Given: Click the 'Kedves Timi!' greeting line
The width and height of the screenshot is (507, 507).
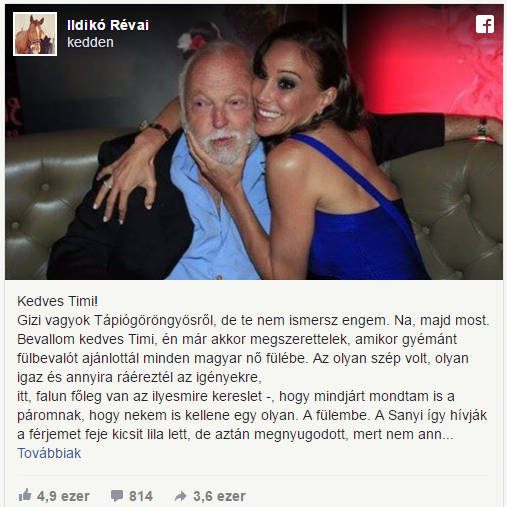Looking at the screenshot, I should point(58,301).
